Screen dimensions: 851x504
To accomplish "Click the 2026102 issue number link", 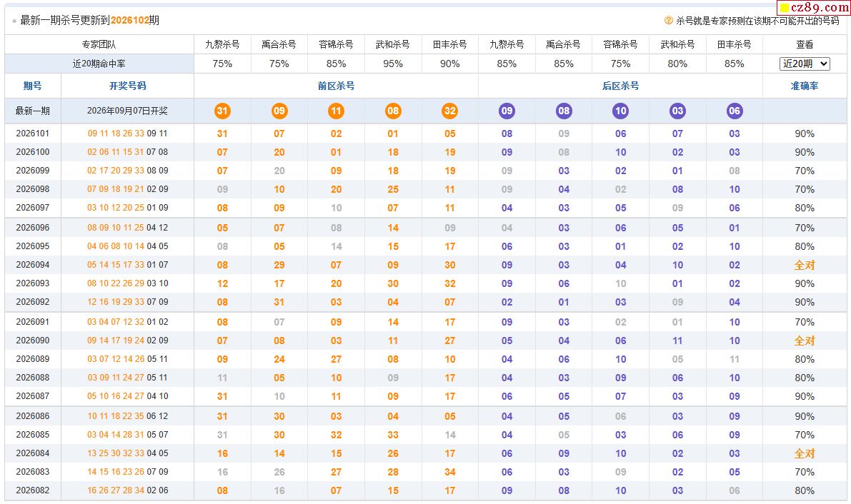I will click(130, 21).
